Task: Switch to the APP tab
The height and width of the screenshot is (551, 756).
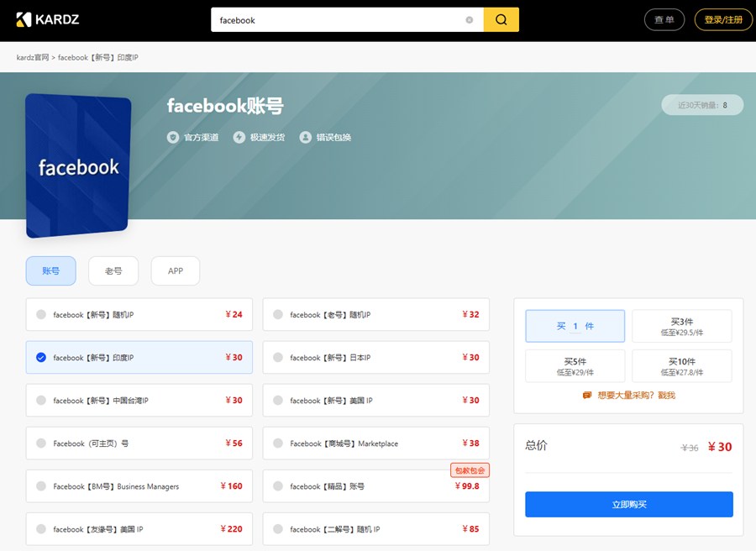Action: click(176, 271)
